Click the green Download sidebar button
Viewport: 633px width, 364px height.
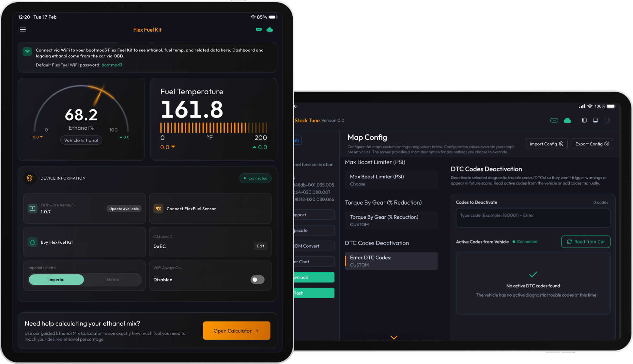click(314, 277)
